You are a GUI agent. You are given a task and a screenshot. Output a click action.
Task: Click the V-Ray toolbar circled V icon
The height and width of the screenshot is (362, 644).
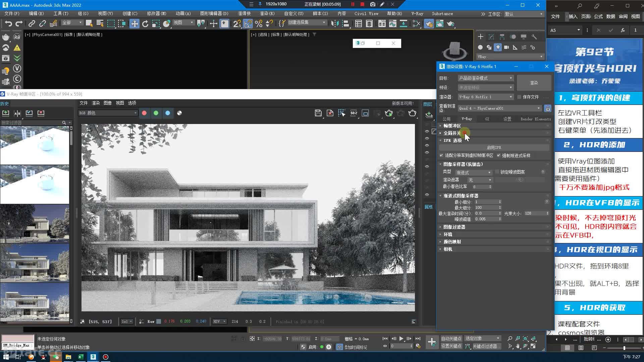(x=17, y=68)
